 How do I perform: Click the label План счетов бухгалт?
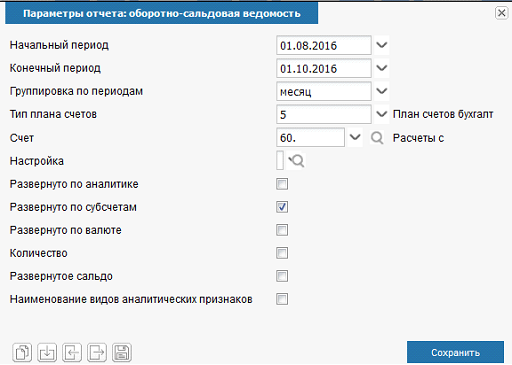[443, 114]
